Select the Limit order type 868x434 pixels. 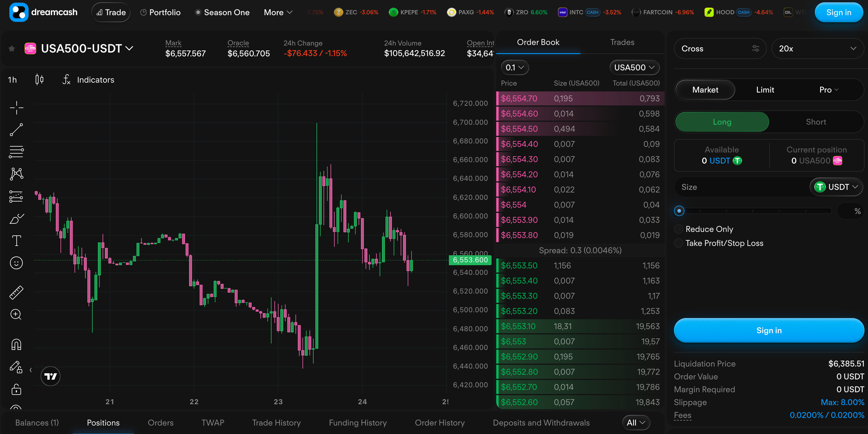tap(765, 90)
